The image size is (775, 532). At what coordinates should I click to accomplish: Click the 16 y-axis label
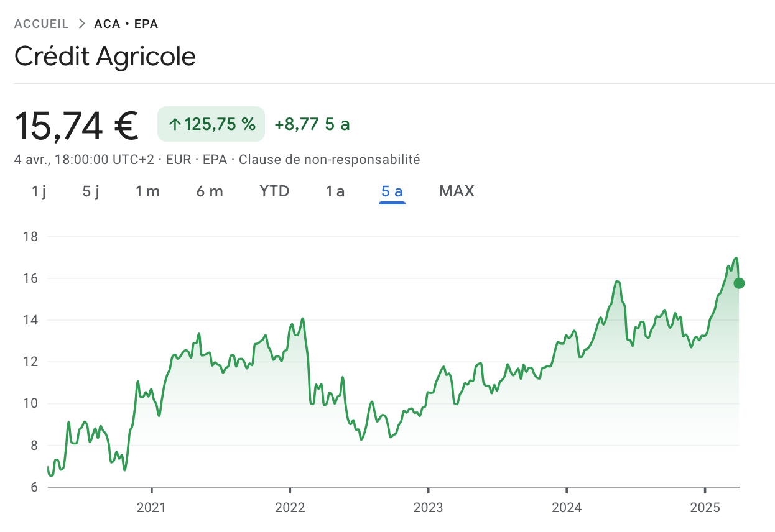point(31,278)
